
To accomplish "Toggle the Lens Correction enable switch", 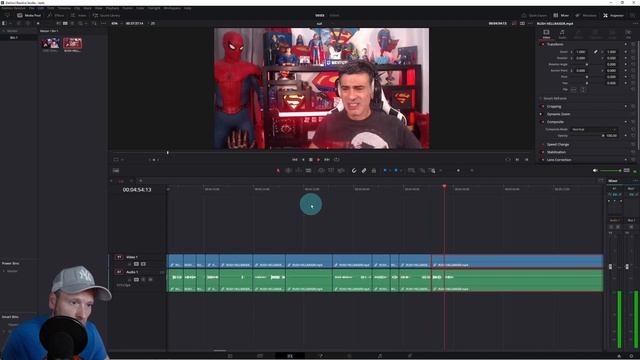I will pos(543,160).
